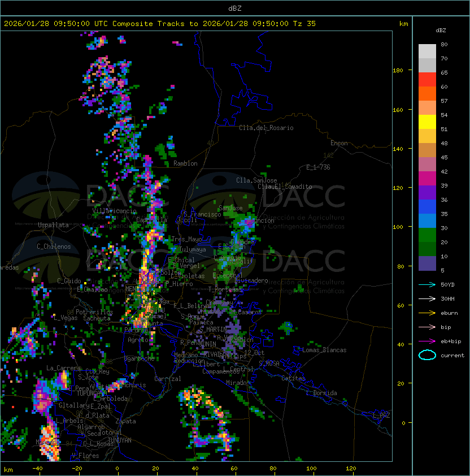Click the cyan 'current' ellipse legend icon
The image size is (470, 476).
(427, 355)
